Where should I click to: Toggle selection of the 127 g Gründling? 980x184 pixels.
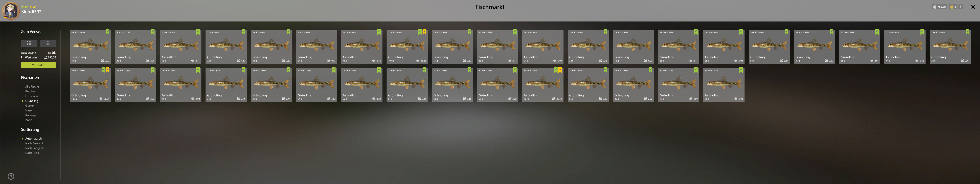point(556,70)
